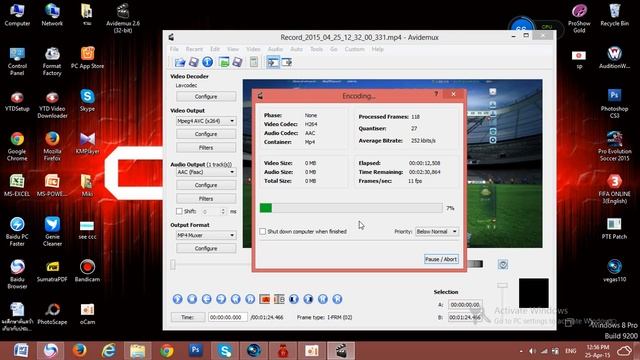Screen dimensions: 640x360
Task: Open the Tools menu
Action: [x=316, y=49]
